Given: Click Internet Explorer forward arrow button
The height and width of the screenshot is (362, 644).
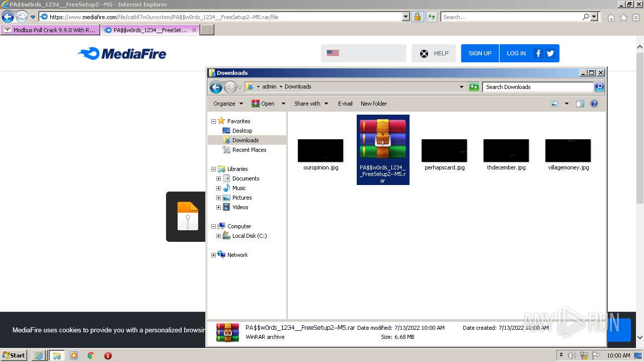Looking at the screenshot, I should 22,17.
